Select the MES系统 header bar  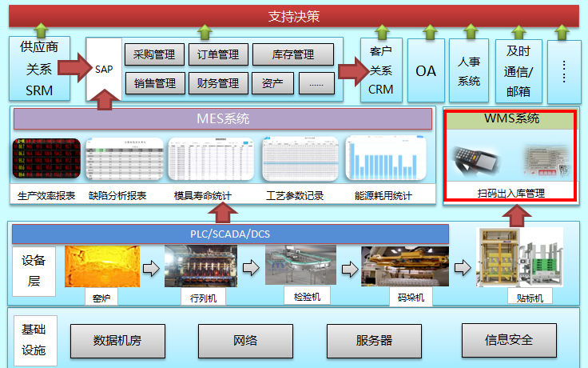point(223,119)
